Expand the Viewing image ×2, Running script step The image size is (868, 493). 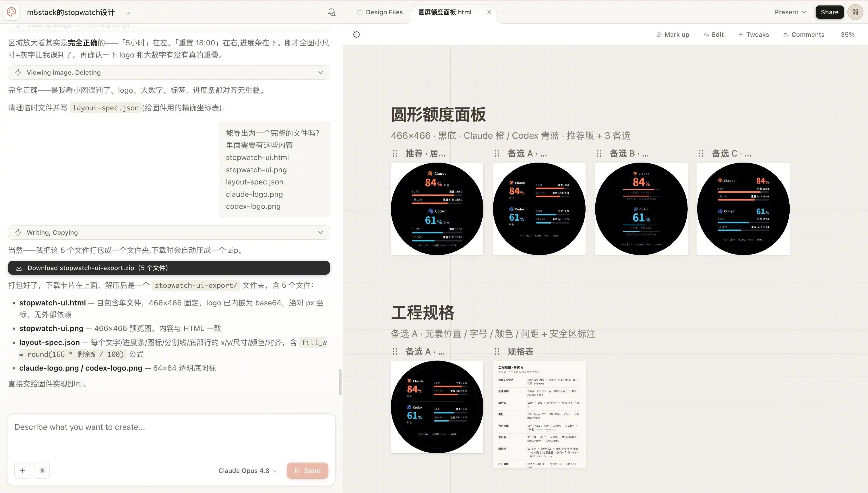(169, 26)
